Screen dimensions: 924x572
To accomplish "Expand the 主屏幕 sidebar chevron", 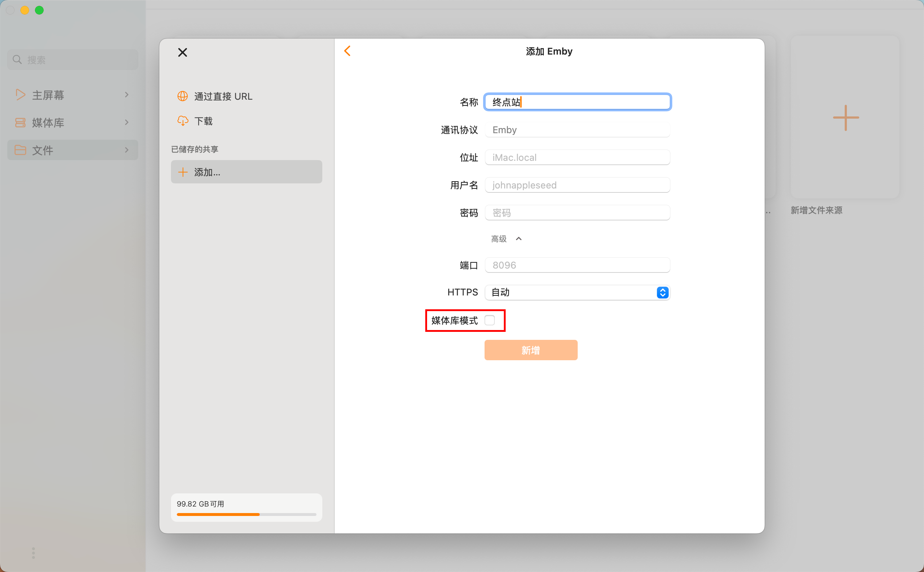I will (127, 95).
